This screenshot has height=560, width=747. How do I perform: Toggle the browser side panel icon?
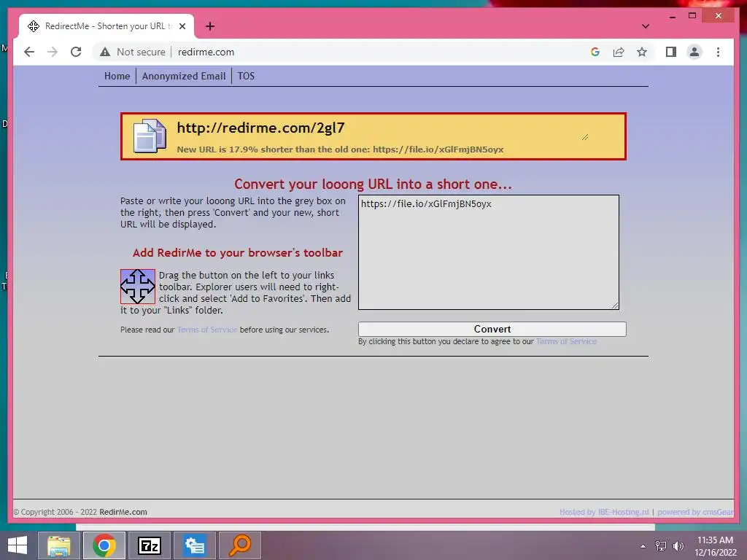[x=671, y=52]
